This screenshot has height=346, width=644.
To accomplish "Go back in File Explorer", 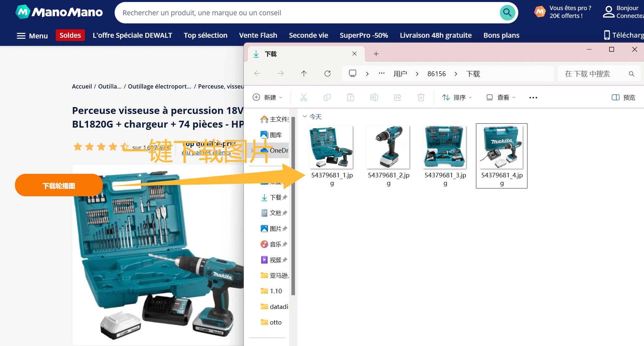I will click(x=257, y=74).
